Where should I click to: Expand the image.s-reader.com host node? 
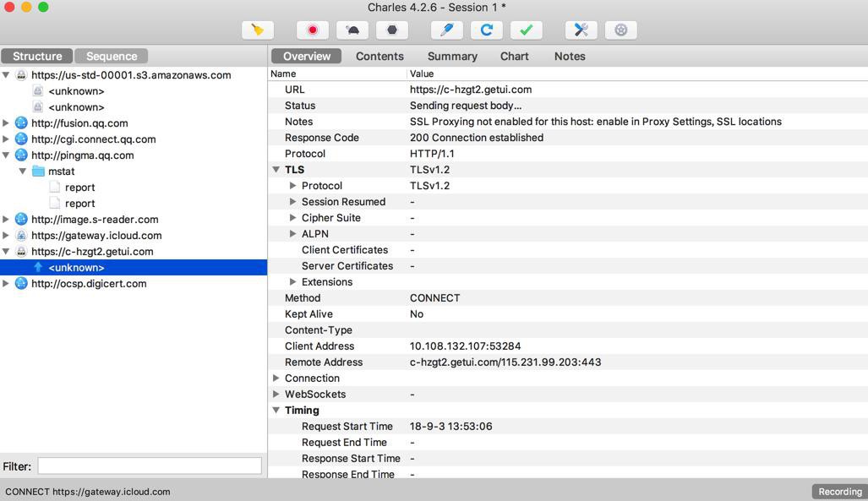[6, 219]
